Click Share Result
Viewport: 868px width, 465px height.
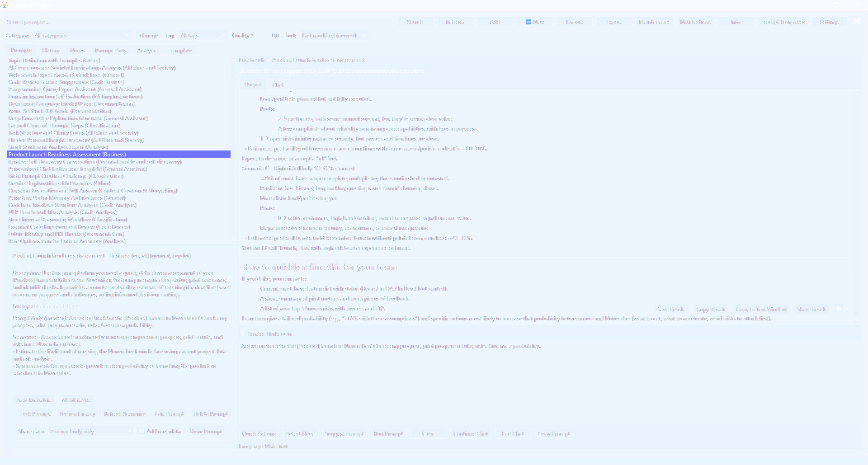coord(812,309)
